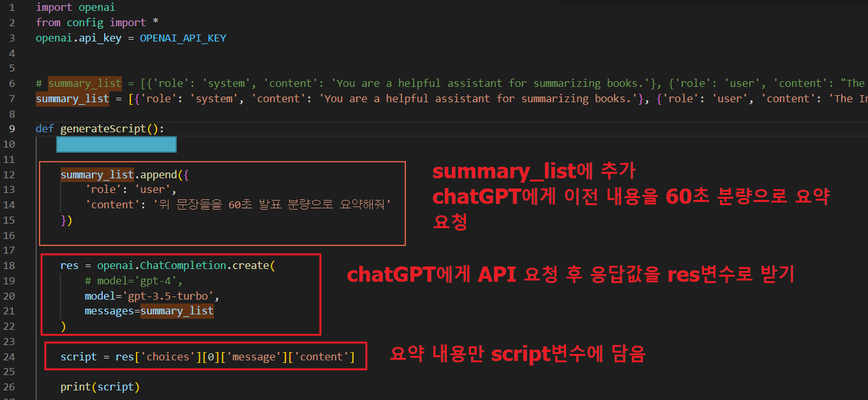Click 'ChatCompletion' in the openai call
The width and height of the screenshot is (868, 400).
183,265
